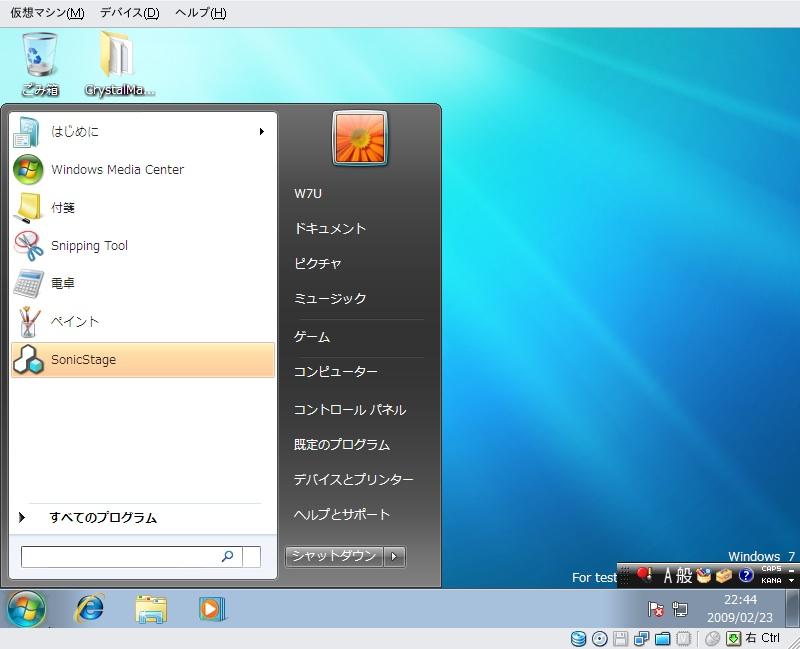Open コンピューター computer
Image resolution: width=800 pixels, height=649 pixels.
(336, 371)
